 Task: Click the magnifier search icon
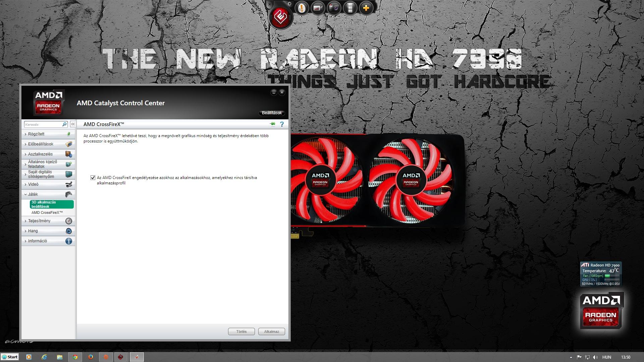pyautogui.click(x=65, y=124)
